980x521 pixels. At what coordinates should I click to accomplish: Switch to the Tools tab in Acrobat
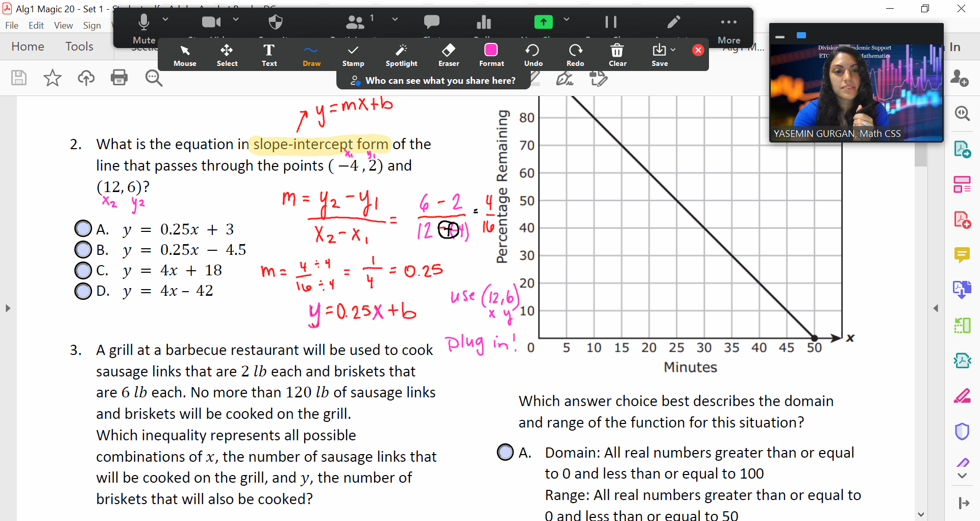[79, 46]
